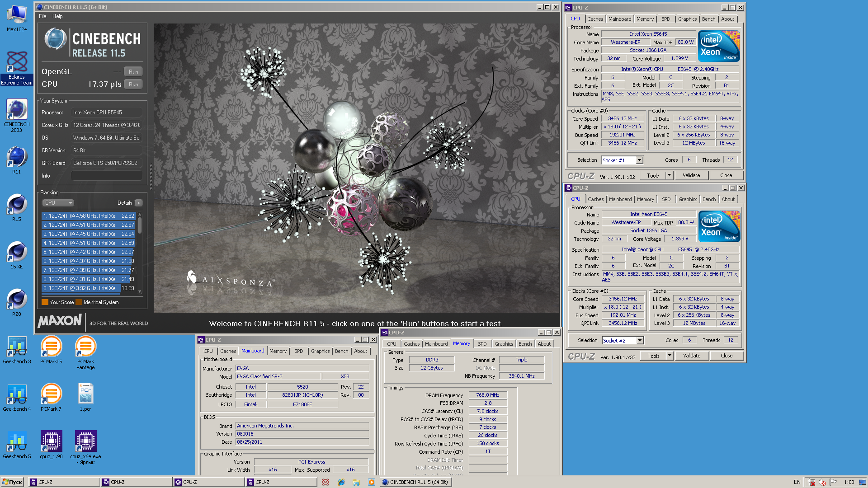Open the R11 desktop shortcut
This screenshot has height=488, width=868.
click(17, 160)
